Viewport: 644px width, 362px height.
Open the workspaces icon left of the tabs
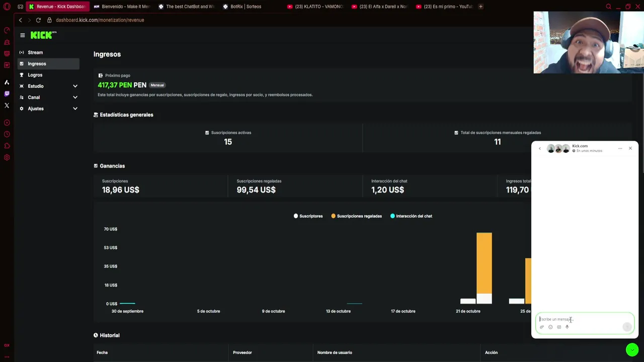(20, 7)
